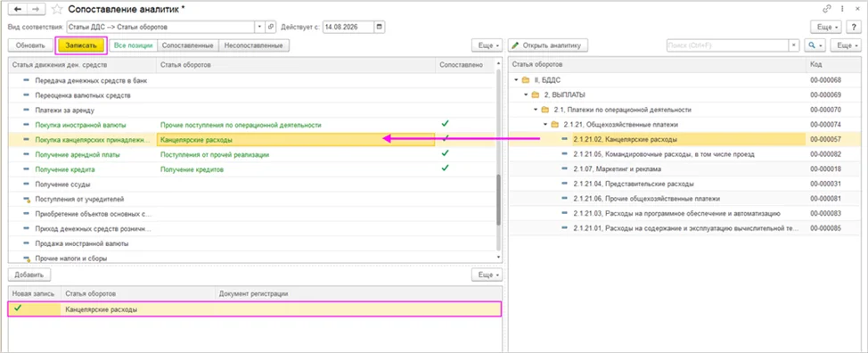This screenshot has height=353, width=868.
Task: Click Сопоставлено check mark for Получение кредита
Action: click(445, 168)
